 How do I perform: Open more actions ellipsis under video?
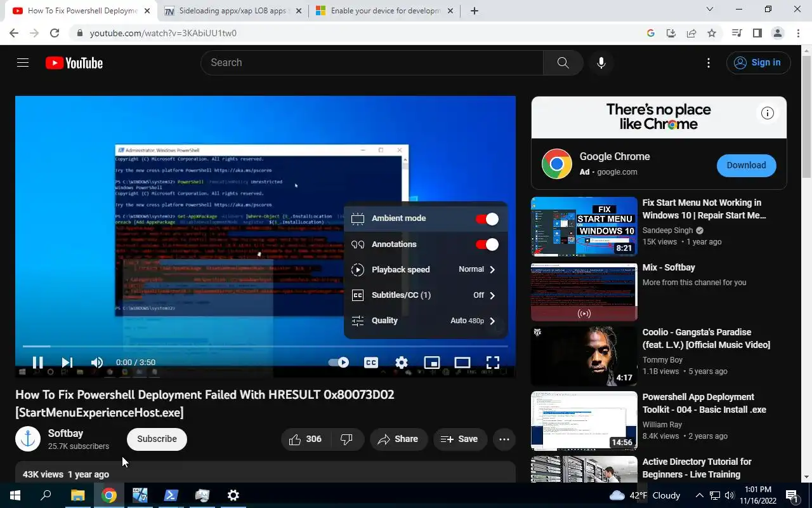coord(504,439)
